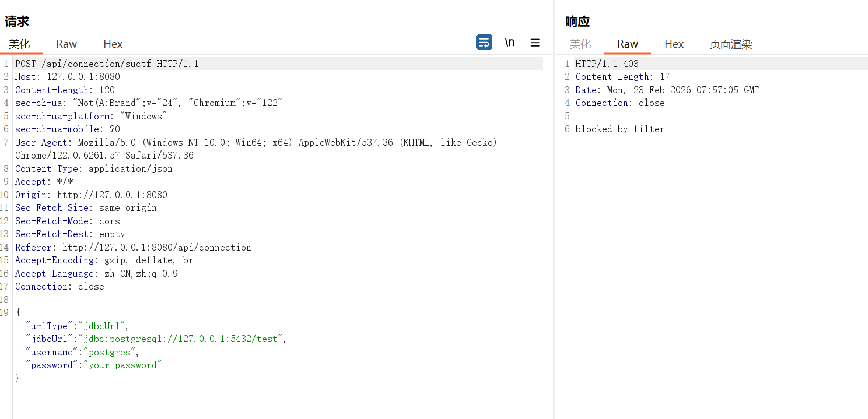Switch request view to 美化 tab
Screen dimensions: 868x419
[19, 44]
